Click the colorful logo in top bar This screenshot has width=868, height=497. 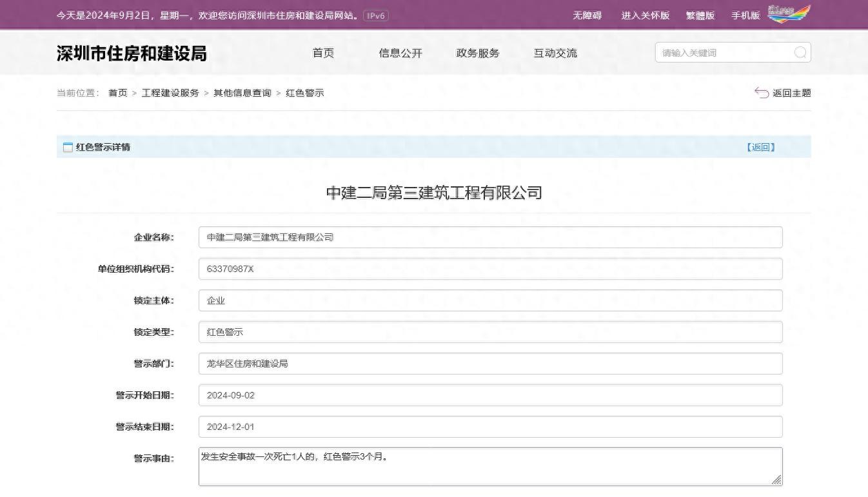pyautogui.click(x=789, y=14)
